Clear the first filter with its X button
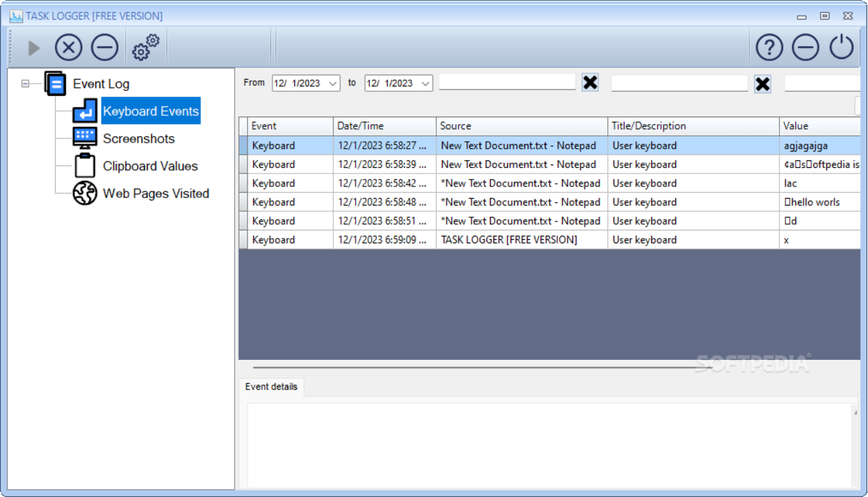Viewport: 868px width, 497px height. pos(590,83)
